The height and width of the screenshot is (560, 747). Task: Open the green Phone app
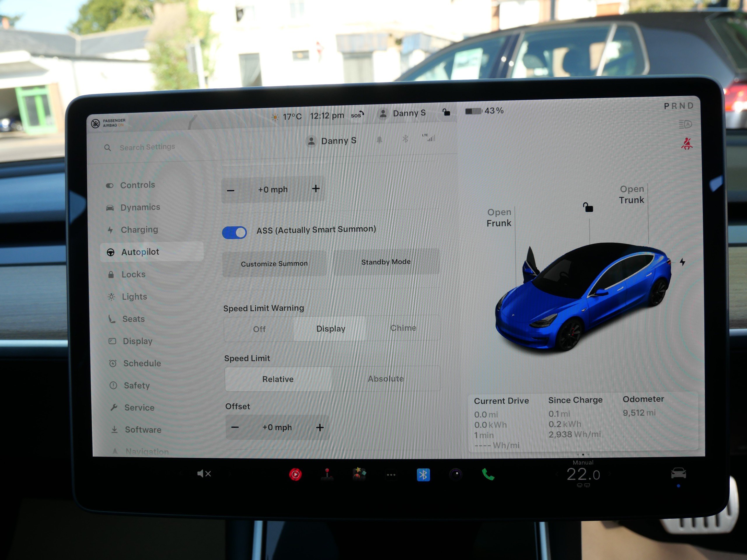tap(488, 474)
